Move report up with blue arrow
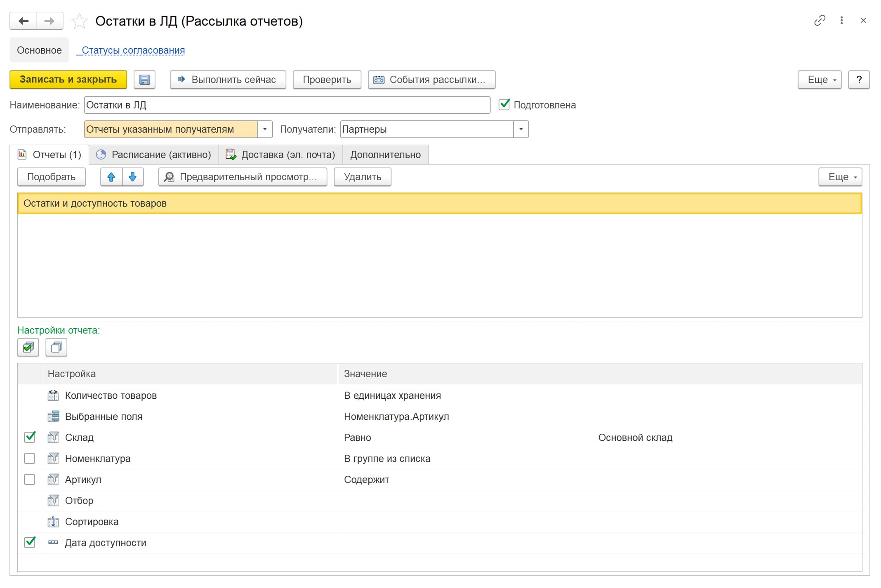The width and height of the screenshot is (881, 588). pos(111,177)
